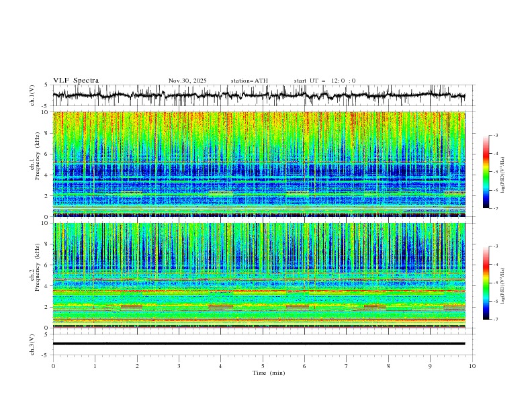
Task: Click the flat black ch.3 voltage trace
Action: click(x=259, y=344)
